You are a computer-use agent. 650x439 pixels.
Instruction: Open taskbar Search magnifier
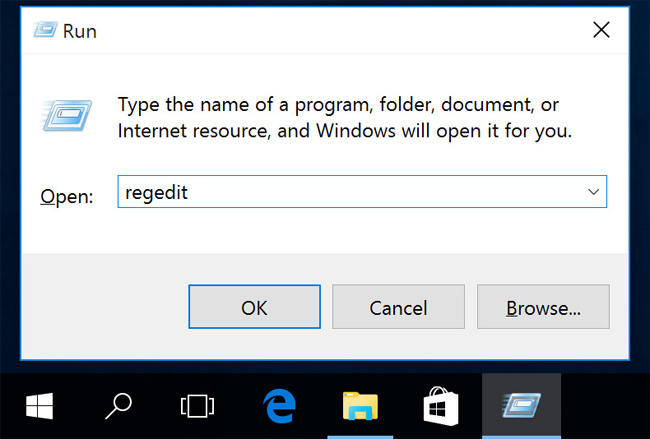pyautogui.click(x=119, y=405)
